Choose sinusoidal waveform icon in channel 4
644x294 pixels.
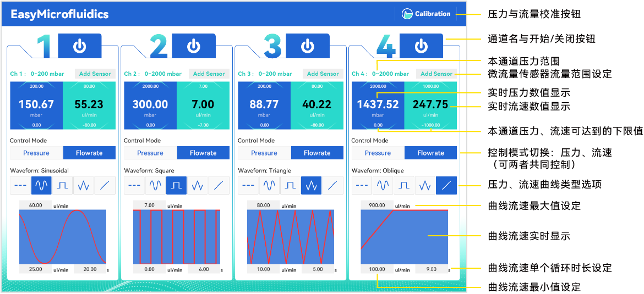click(x=383, y=185)
